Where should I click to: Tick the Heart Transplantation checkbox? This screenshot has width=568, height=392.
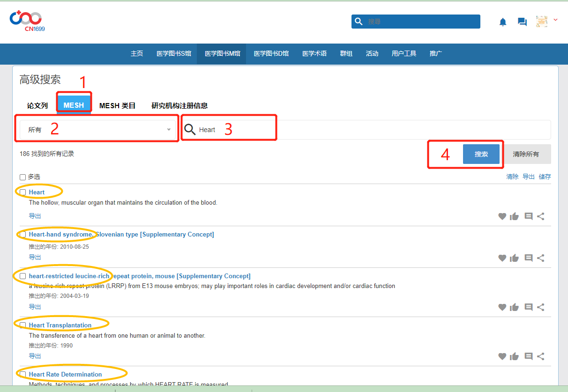point(23,325)
